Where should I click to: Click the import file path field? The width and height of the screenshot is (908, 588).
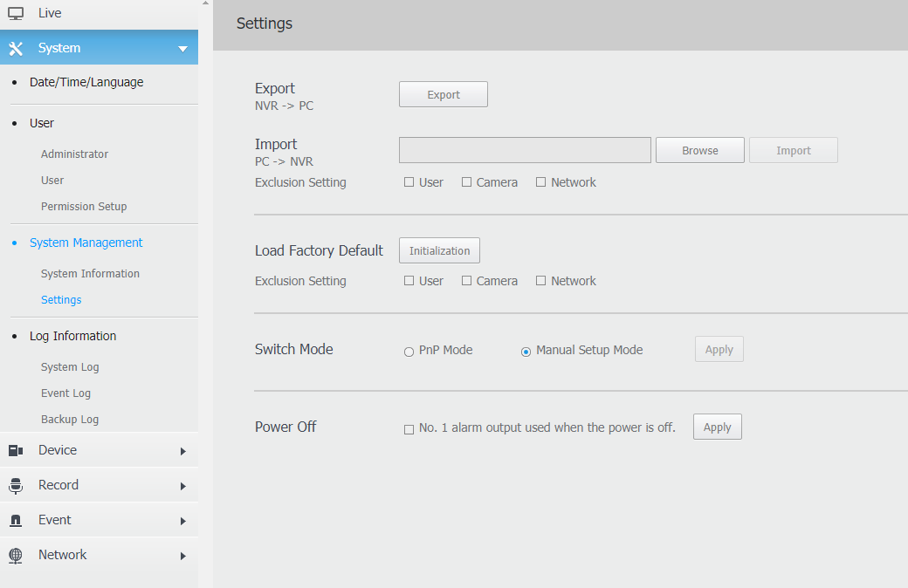(525, 150)
